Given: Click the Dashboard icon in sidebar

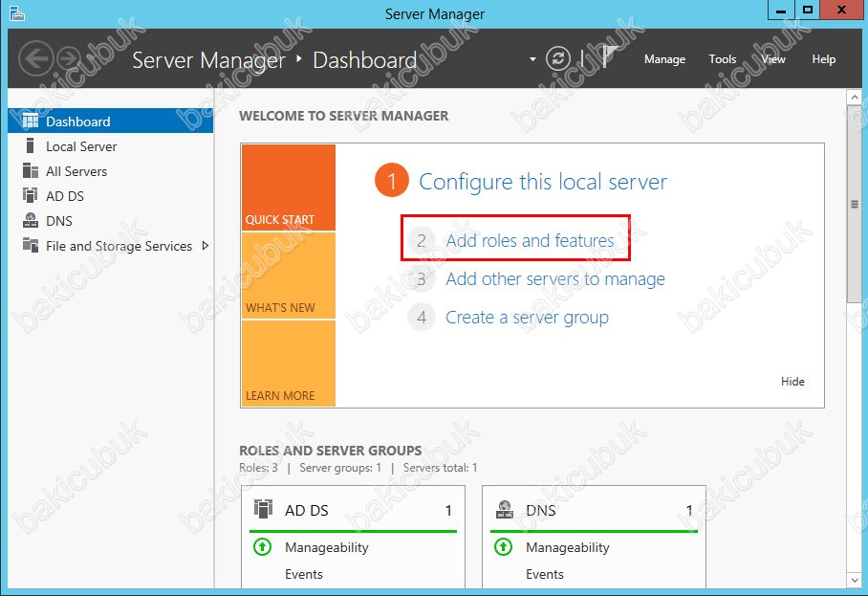Looking at the screenshot, I should pyautogui.click(x=31, y=121).
